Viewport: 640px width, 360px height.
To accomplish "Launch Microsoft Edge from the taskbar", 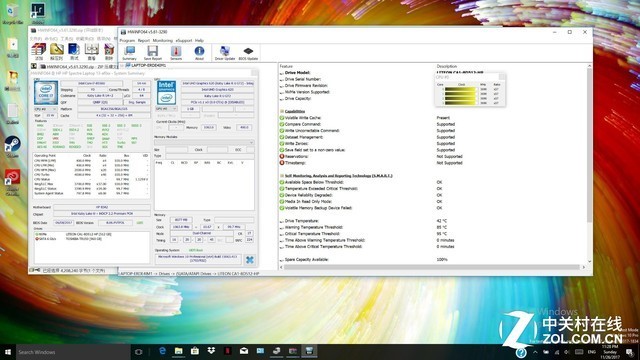I will 162,351.
